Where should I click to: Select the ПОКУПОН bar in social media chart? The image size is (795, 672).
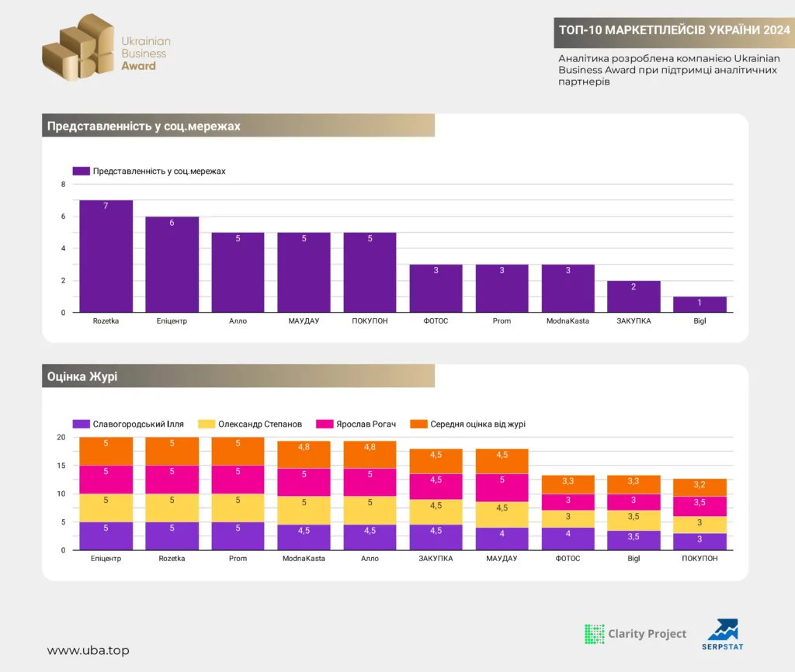tap(370, 272)
